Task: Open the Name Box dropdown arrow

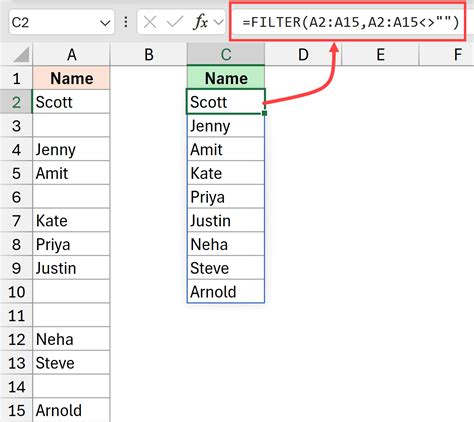Action: pos(105,23)
